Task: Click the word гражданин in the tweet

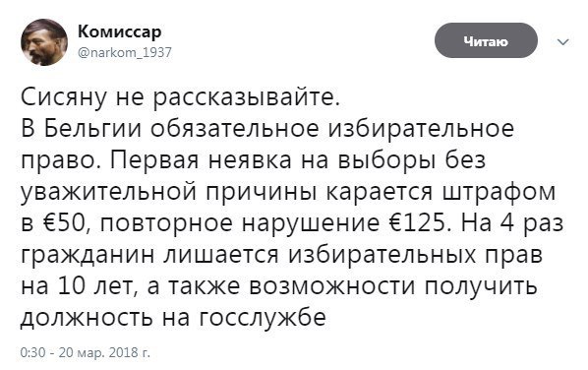Action: pos(88,256)
